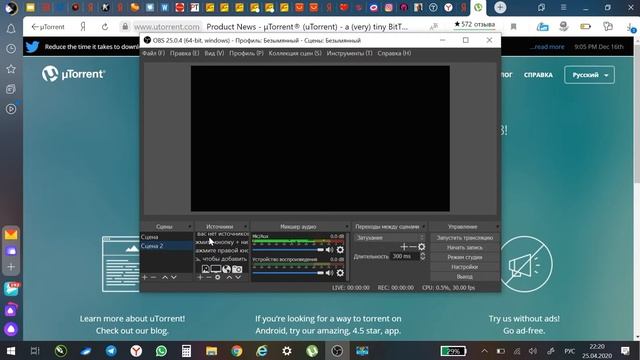The width and height of the screenshot is (640, 360).
Task: Open WhatsApp from the Windows taskbar
Action: pos(161,351)
